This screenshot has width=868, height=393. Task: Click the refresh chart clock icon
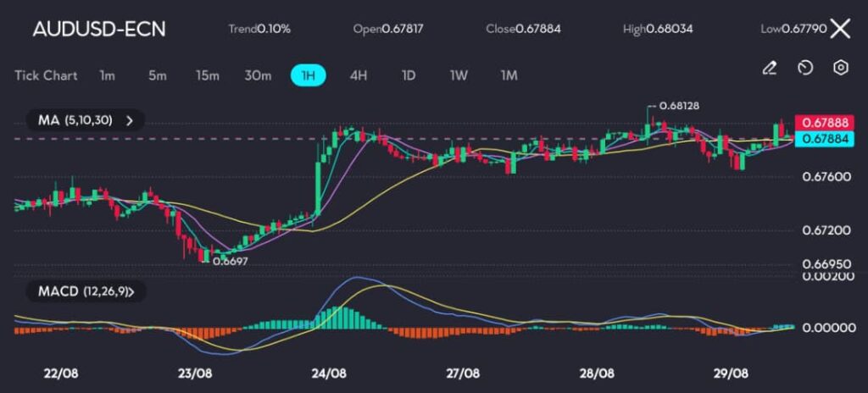[806, 68]
